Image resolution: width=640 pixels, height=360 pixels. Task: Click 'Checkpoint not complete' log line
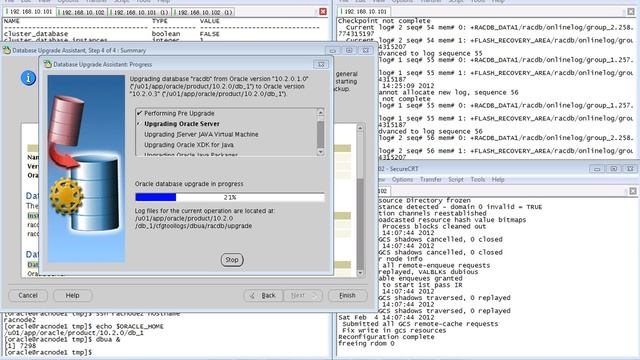[384, 20]
